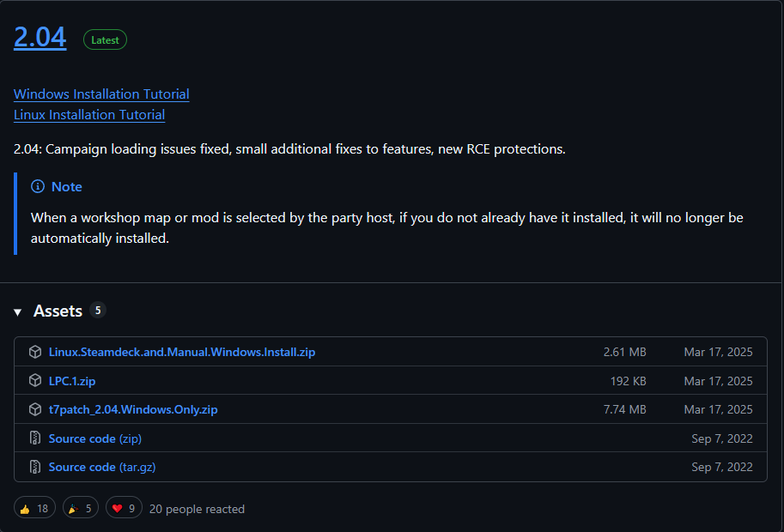784x532 pixels.
Task: Click the file-zip icon beside Source code (zip)
Action: pyautogui.click(x=35, y=438)
